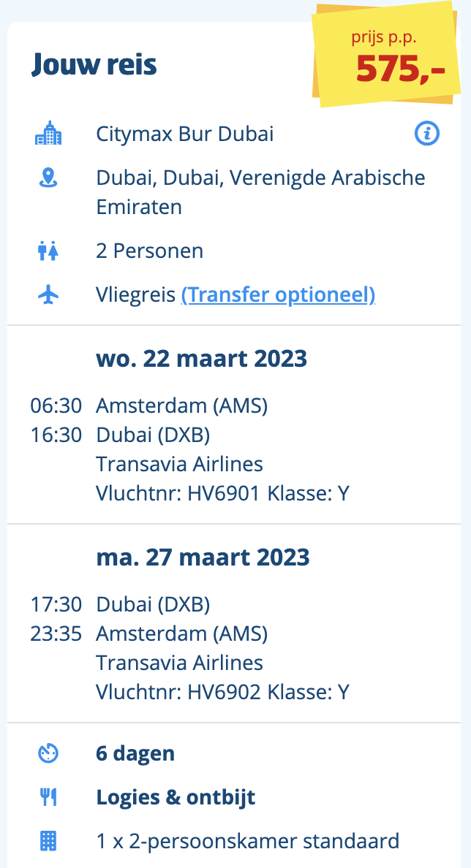
Task: Click the airplane flight icon
Action: [48, 295]
